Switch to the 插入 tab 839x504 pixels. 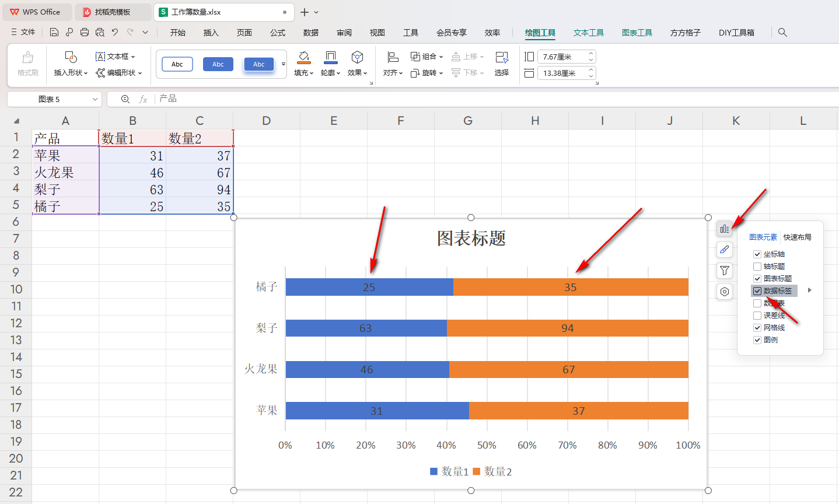click(211, 33)
